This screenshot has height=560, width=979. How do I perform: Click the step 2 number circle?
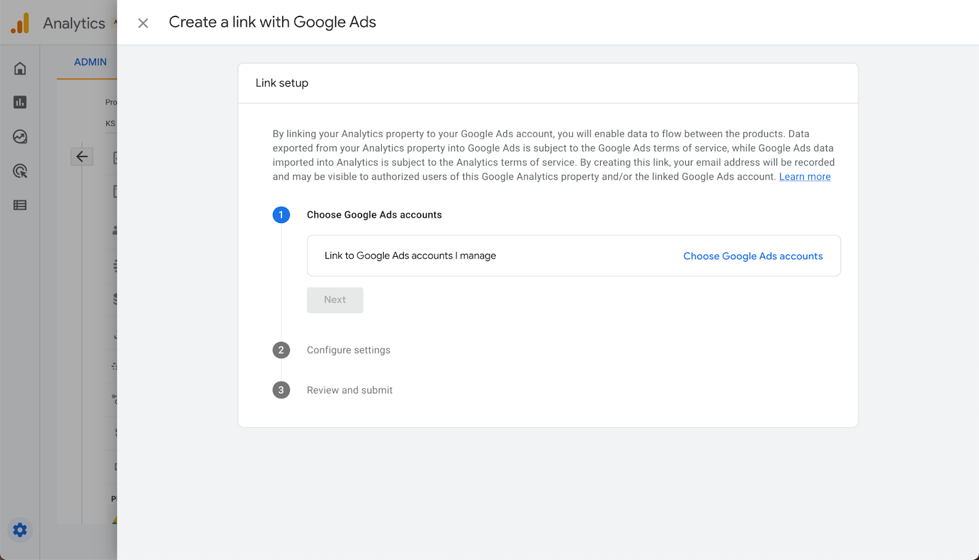[x=281, y=350]
